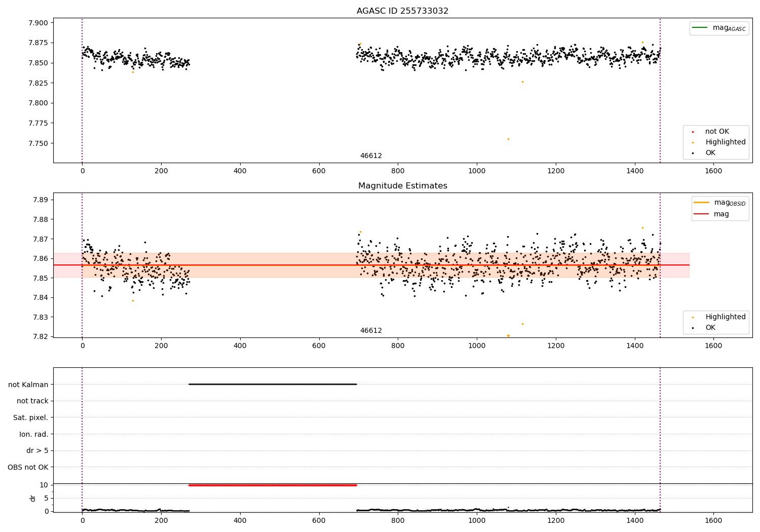Screen dimensions: 760x532
Task: Click the 7.86 y-axis tick label
Action: [x=40, y=258]
